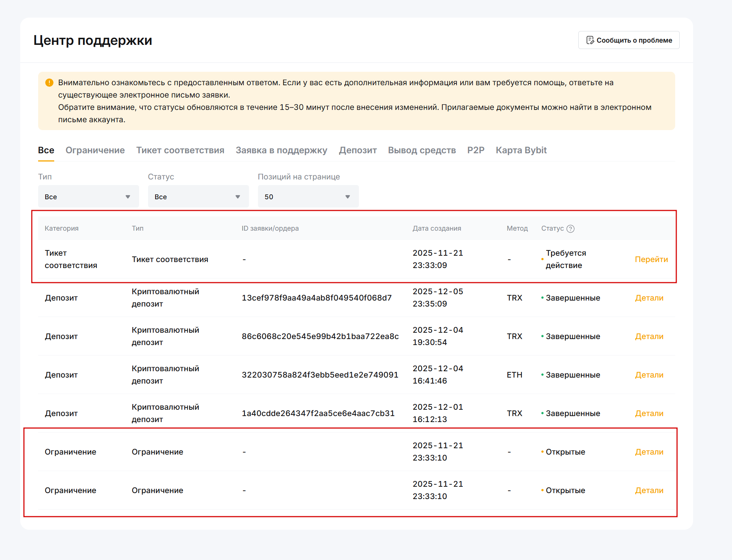732x560 pixels.
Task: Open Детали for the ETH deposit
Action: [649, 375]
